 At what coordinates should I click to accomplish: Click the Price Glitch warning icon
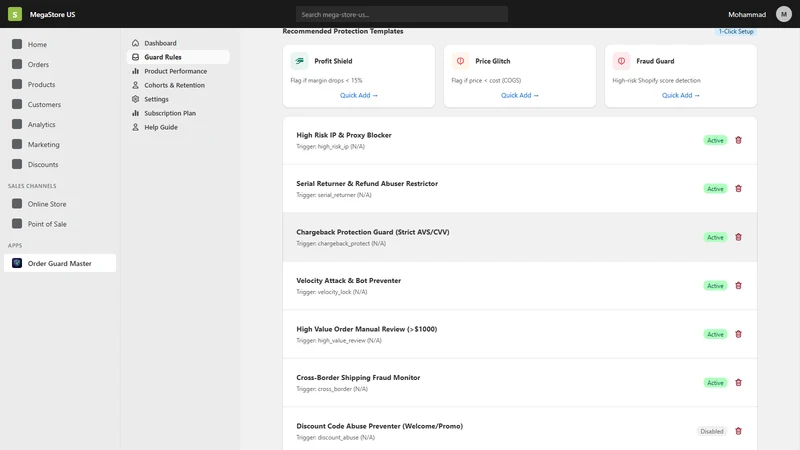(460, 61)
